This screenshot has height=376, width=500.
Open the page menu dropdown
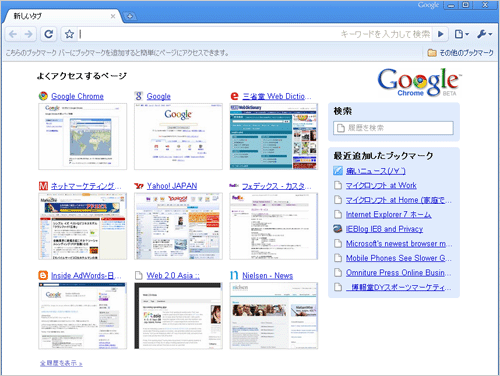(x=462, y=34)
